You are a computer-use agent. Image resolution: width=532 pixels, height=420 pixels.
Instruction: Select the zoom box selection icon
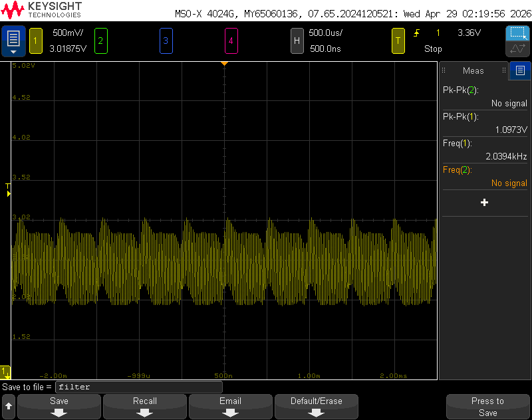coord(517,33)
